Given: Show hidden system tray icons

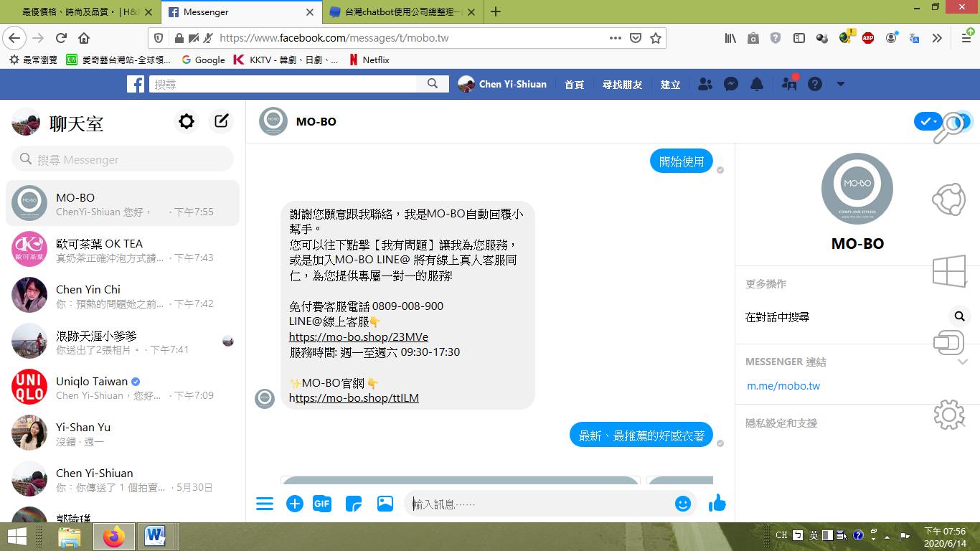Looking at the screenshot, I should click(887, 537).
